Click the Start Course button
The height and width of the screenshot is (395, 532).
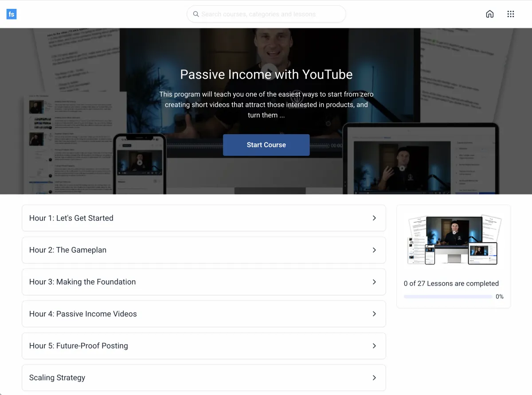pos(266,145)
